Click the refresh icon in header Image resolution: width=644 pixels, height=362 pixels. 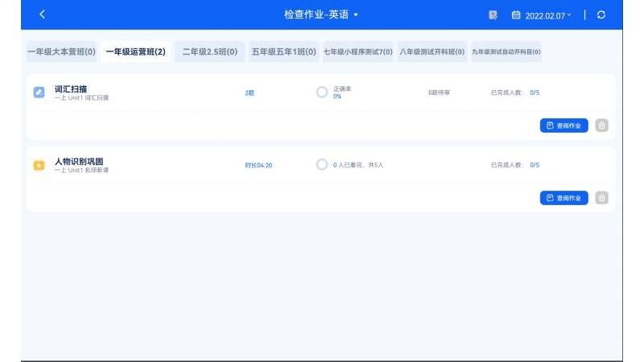point(601,14)
